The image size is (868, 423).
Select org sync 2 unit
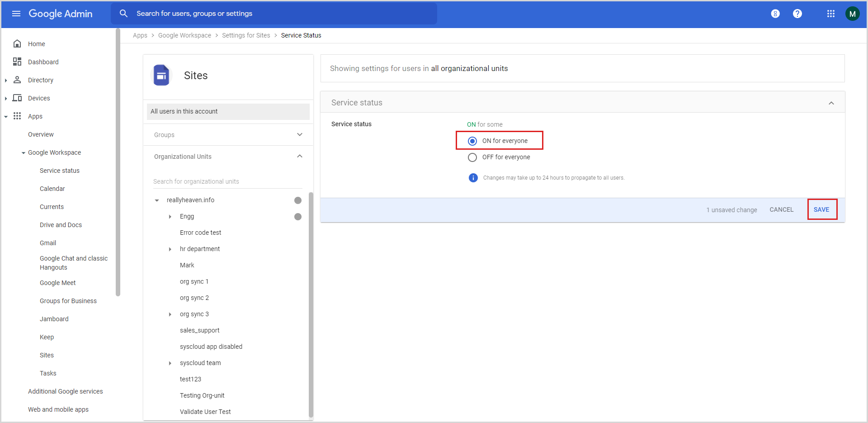click(x=194, y=298)
